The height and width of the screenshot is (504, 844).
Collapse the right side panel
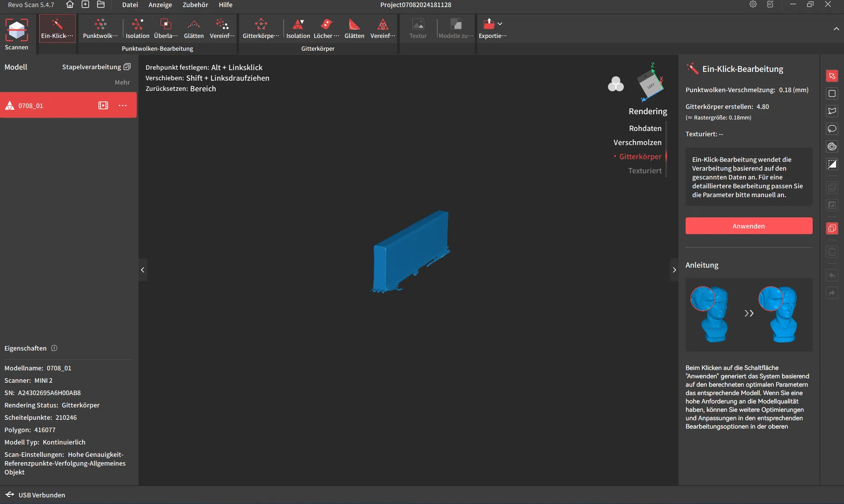pos(674,270)
